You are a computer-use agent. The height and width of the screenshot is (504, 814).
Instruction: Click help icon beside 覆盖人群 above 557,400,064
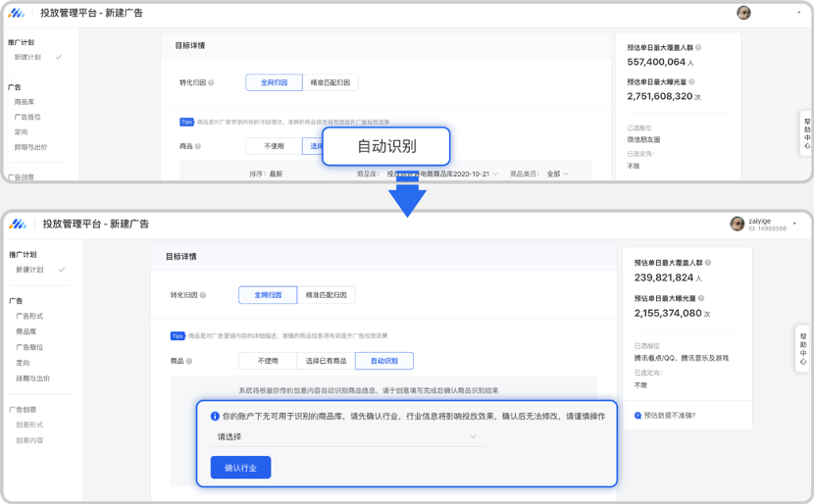pos(698,47)
